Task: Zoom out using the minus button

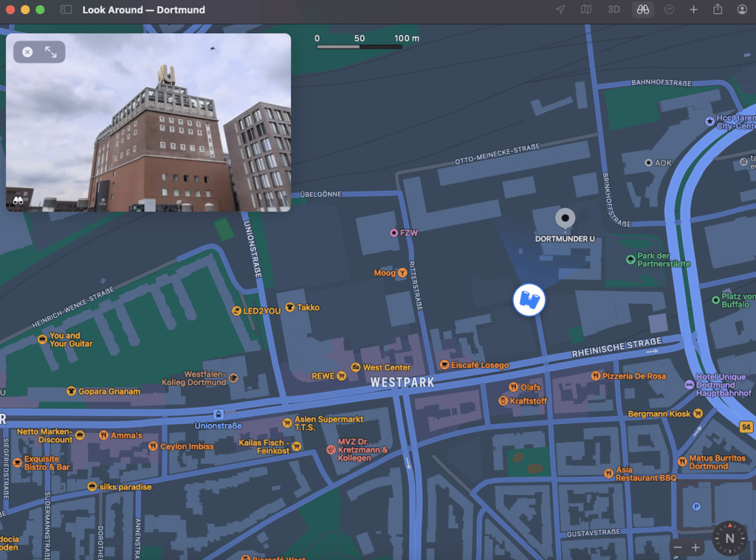Action: 678,547
